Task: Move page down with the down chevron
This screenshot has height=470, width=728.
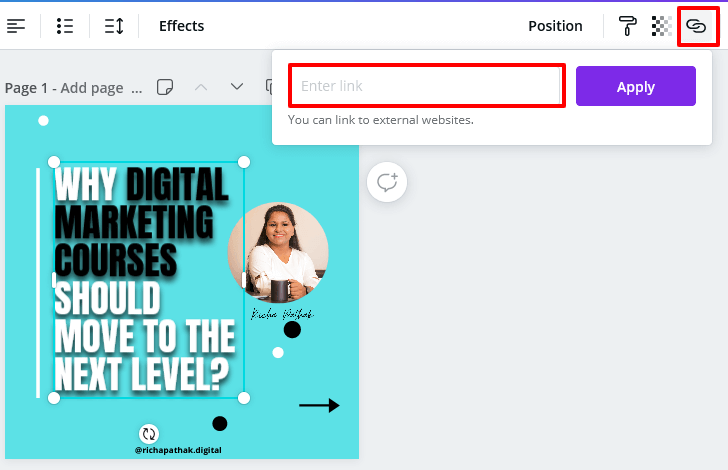Action: tap(237, 87)
